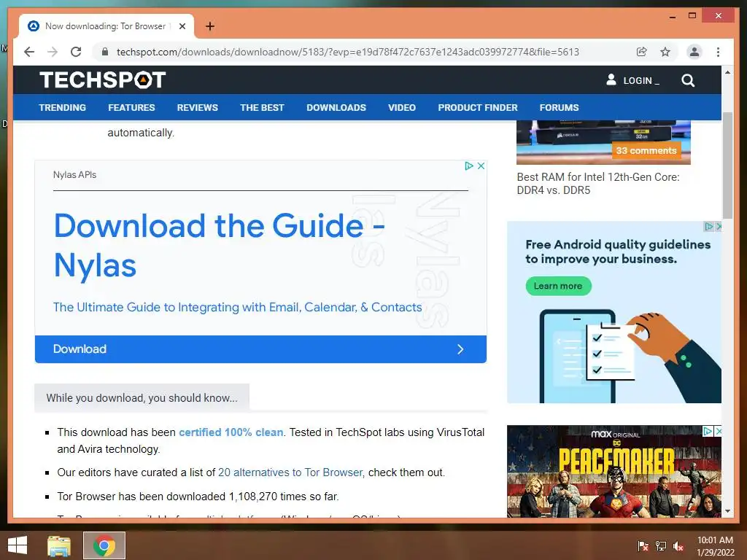Click the 'Download the Guide - Nylas' headline
Viewport: 747px width, 560px height.
[x=219, y=245]
